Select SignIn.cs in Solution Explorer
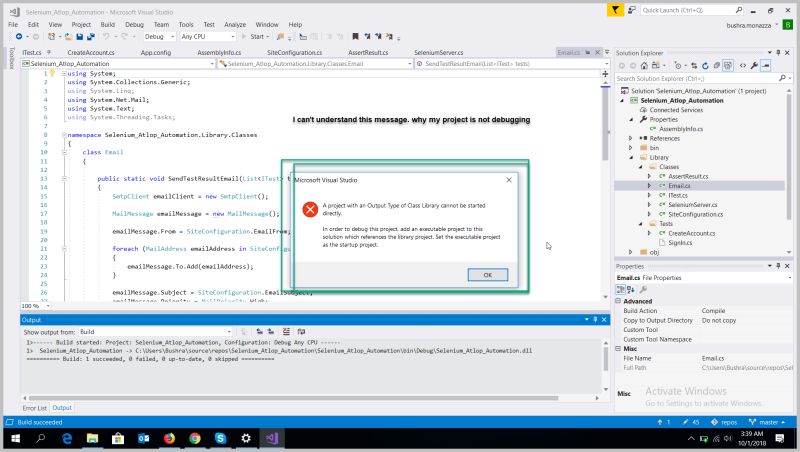This screenshot has width=800, height=452. pyautogui.click(x=680, y=243)
